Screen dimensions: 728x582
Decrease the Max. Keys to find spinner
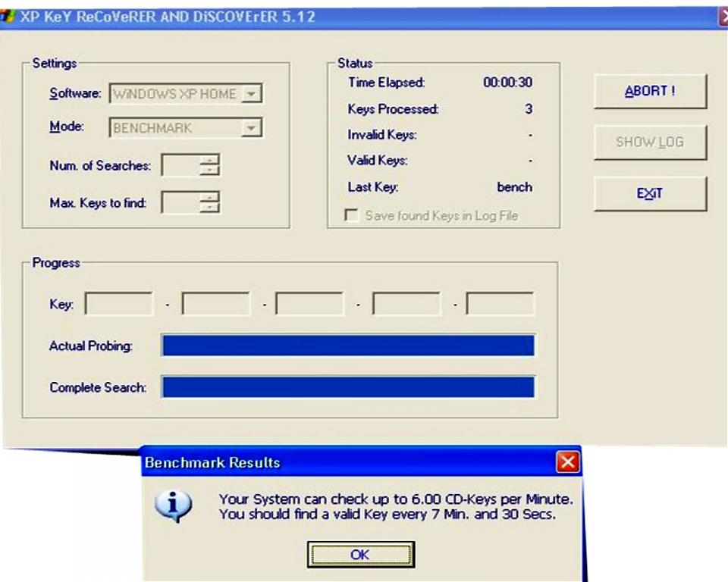pos(209,208)
